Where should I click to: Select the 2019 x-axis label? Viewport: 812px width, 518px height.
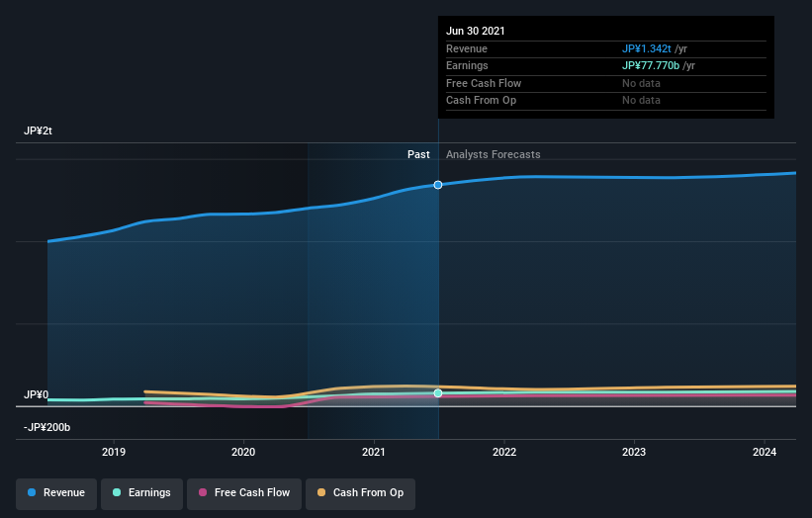114,453
